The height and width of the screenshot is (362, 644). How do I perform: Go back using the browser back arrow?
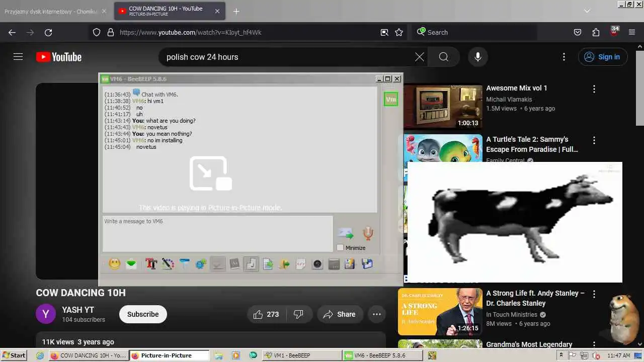pyautogui.click(x=12, y=32)
